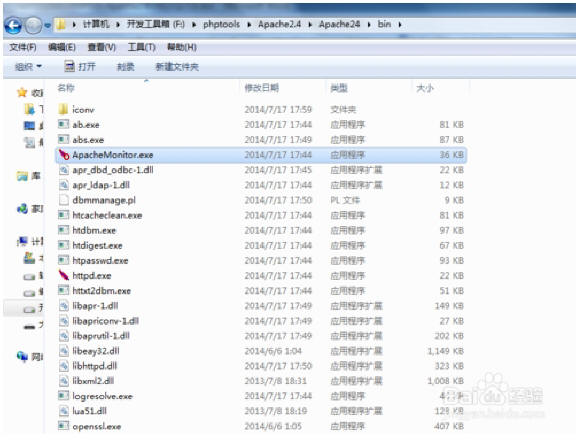
Task: Click 新建文件夹 toolbar button
Action: click(x=177, y=67)
